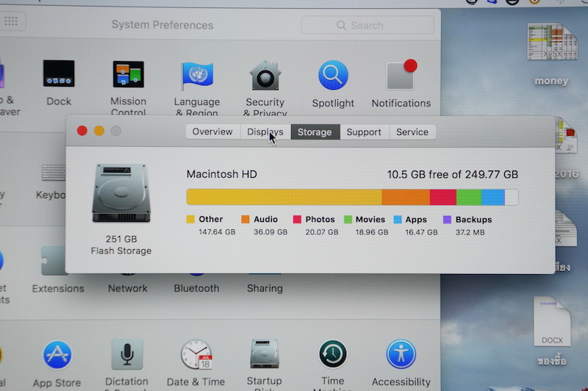Screen dimensions: 588x391
Task: Click the Apps legend swatch
Action: 398,220
